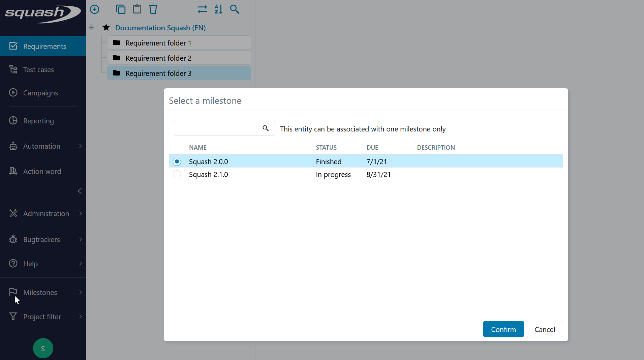Click the sort A-Z icon
Screen dimensions: 644x360
(x=218, y=9)
